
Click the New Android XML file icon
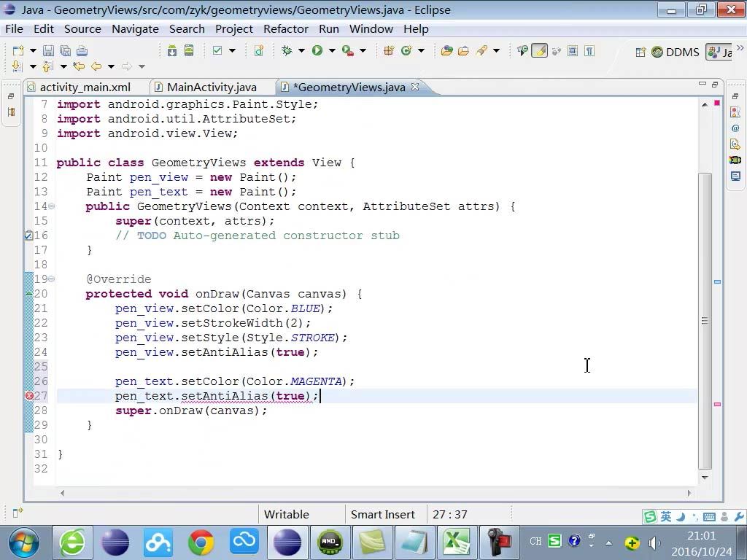coord(259,50)
